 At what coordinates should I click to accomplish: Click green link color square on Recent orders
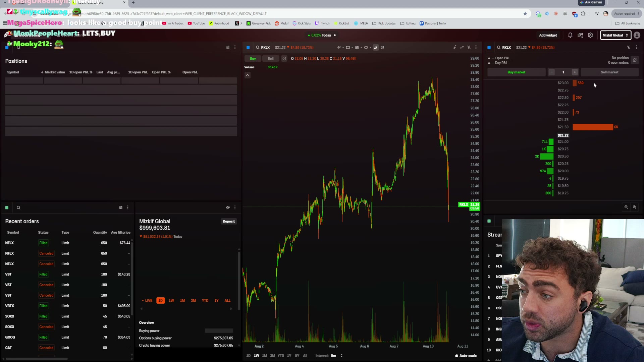click(x=7, y=208)
